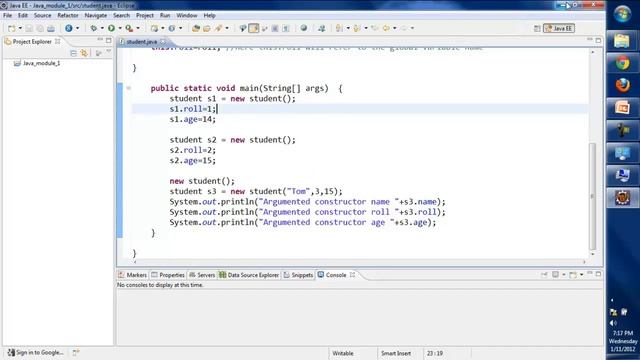Image resolution: width=640 pixels, height=360 pixels.
Task: Switch to the Data Source Explorer tab
Action: (249, 275)
